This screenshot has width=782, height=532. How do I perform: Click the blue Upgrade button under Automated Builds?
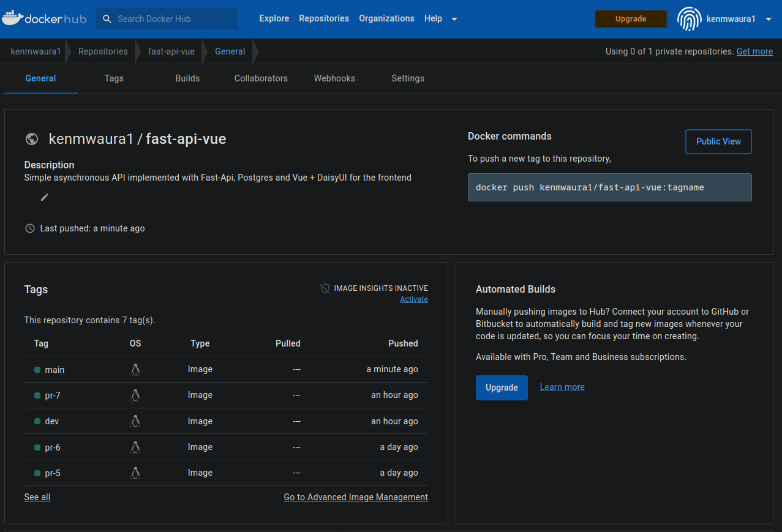[502, 388]
